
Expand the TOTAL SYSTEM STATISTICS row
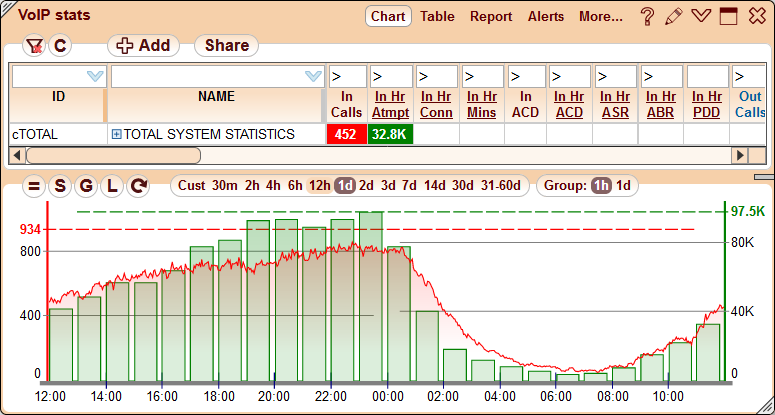pos(116,134)
